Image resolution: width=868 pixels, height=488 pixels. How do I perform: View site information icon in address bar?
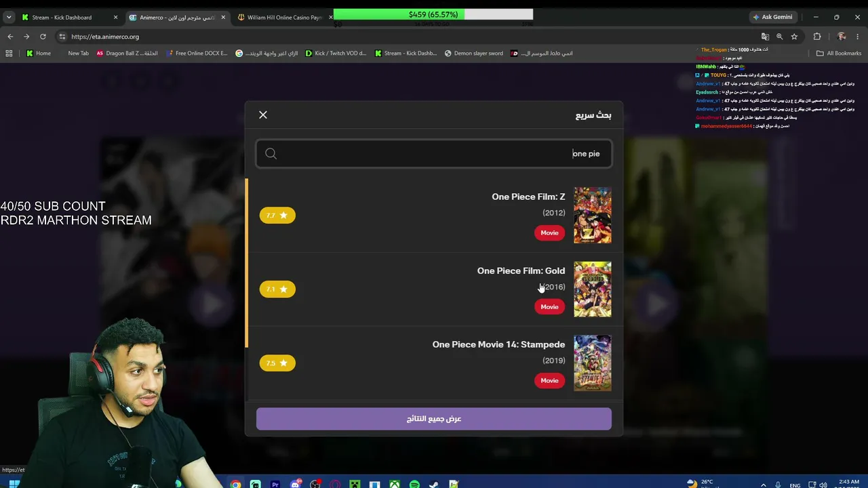click(62, 37)
